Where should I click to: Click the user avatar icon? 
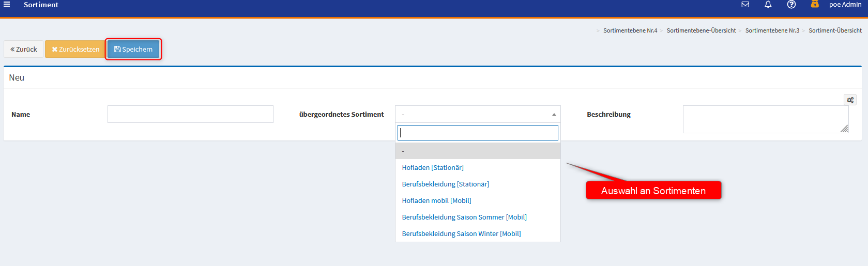815,5
